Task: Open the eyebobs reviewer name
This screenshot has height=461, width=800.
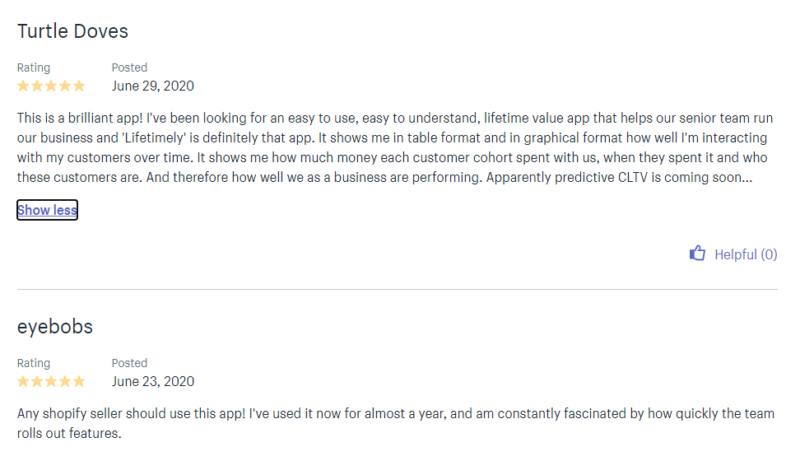Action: pos(55,327)
